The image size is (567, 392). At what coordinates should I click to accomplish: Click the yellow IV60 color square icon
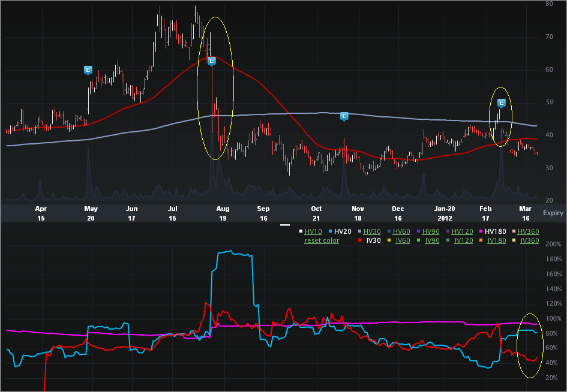(x=389, y=239)
